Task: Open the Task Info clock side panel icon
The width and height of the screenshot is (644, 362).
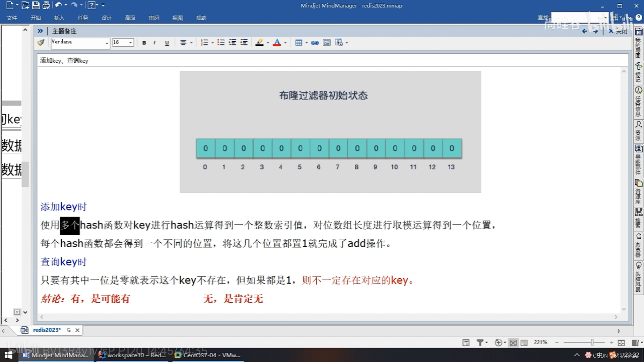Action: pos(639,90)
